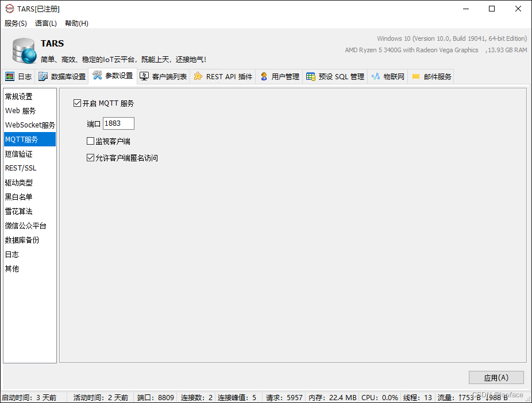
Task: Click the 客户端列表 monitor icon
Action: point(144,76)
